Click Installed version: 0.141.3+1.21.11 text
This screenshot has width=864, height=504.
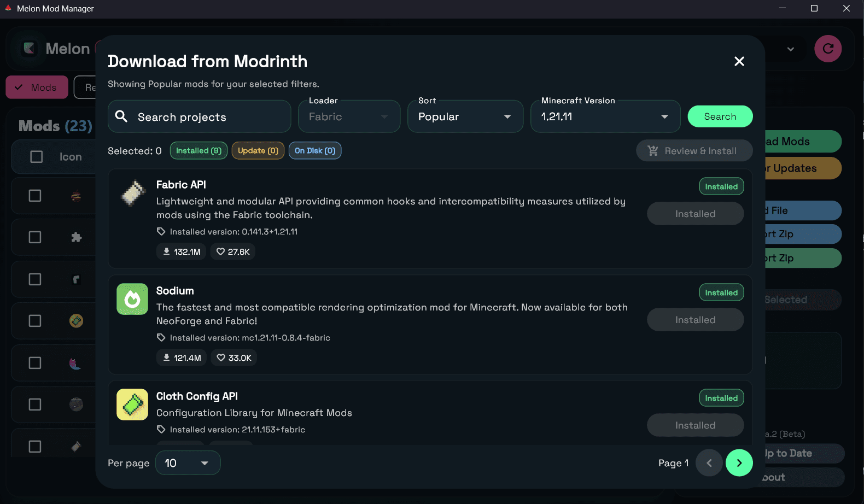(x=233, y=232)
